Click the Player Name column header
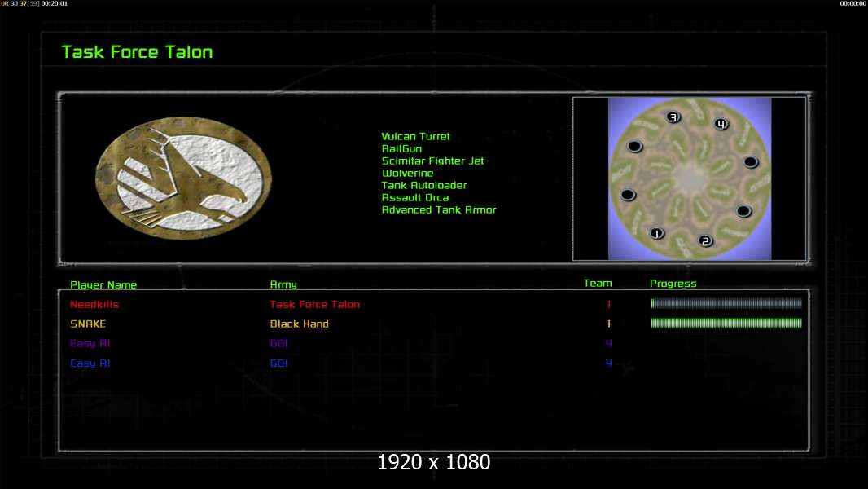Image resolution: width=868 pixels, height=489 pixels. 103,284
